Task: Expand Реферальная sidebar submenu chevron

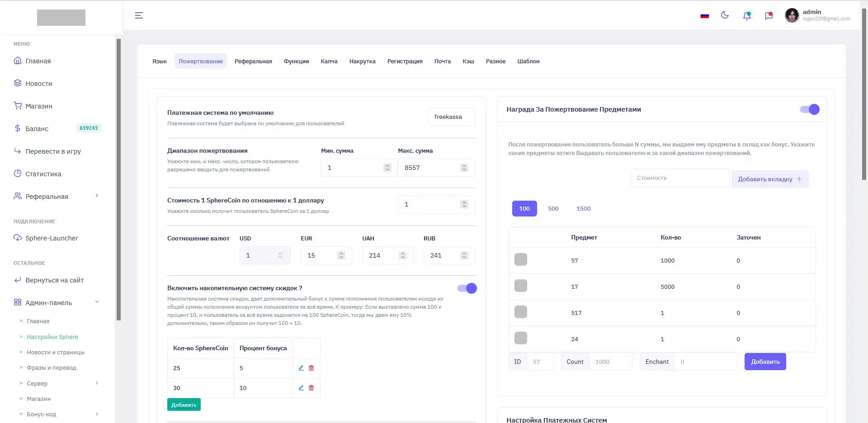Action: (97, 196)
